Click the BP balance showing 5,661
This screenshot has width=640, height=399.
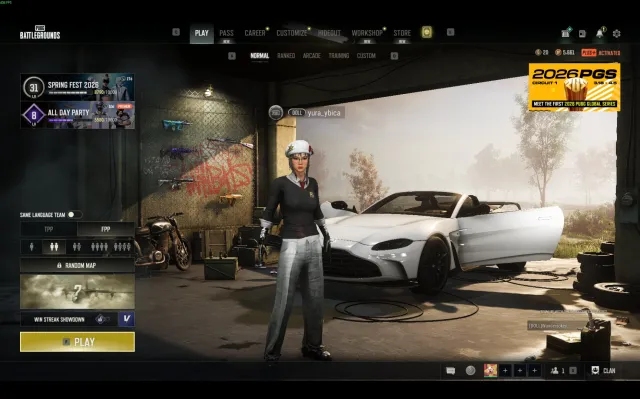pyautogui.click(x=565, y=53)
